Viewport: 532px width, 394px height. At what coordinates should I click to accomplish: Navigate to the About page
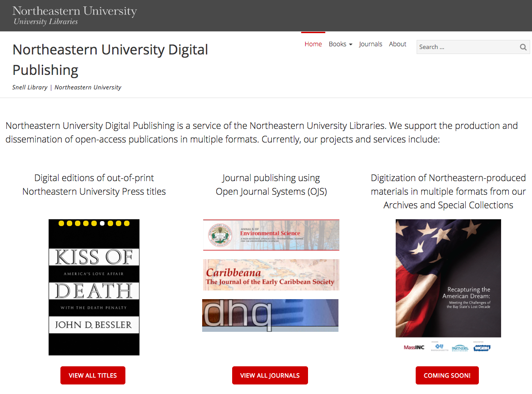[398, 44]
